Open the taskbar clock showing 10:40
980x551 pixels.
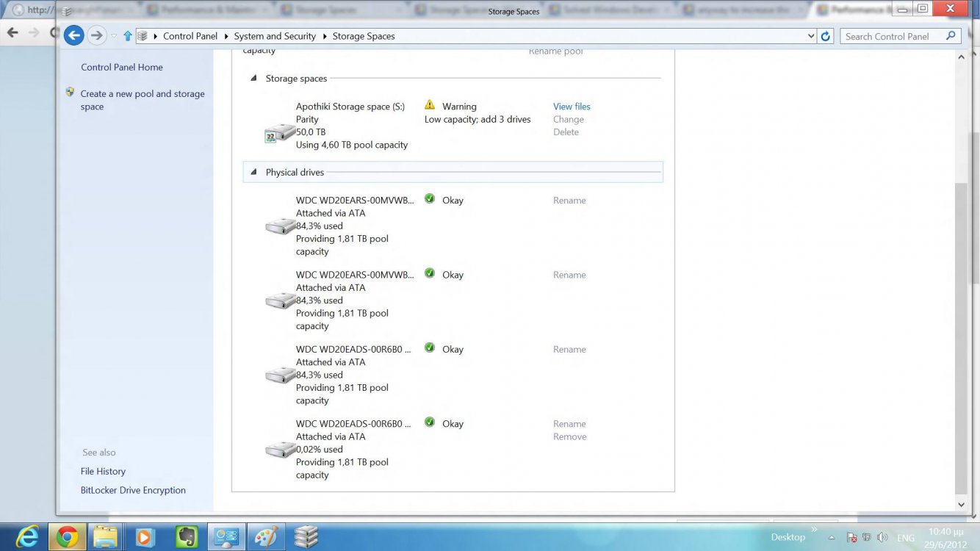[x=945, y=537]
